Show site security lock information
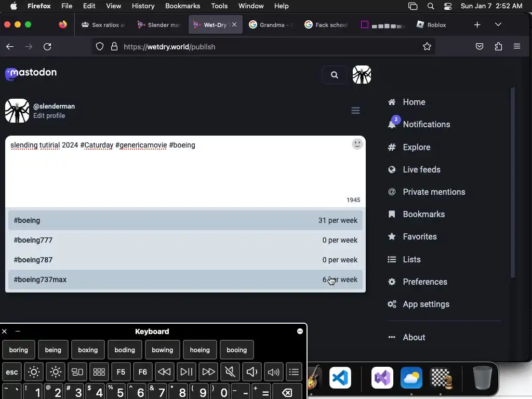This screenshot has height=399, width=532. [114, 46]
